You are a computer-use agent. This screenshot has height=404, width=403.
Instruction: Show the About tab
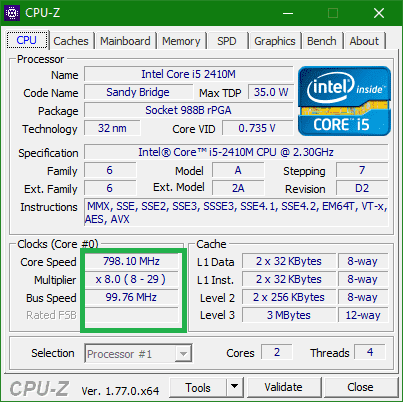coord(364,41)
